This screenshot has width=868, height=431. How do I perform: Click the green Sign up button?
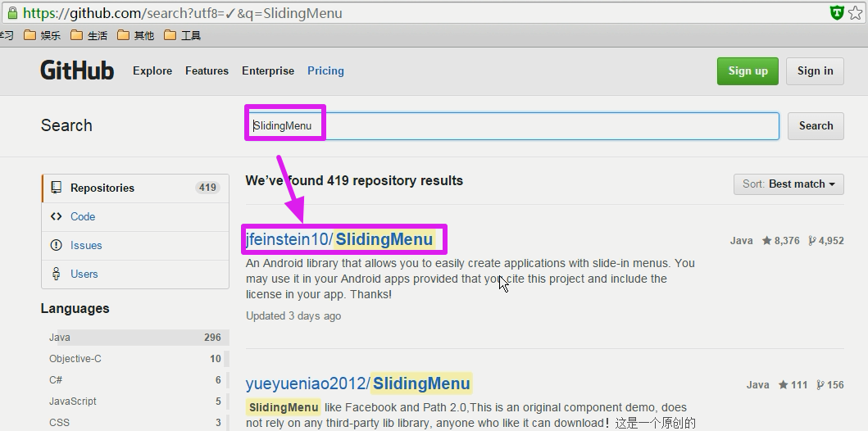point(748,70)
